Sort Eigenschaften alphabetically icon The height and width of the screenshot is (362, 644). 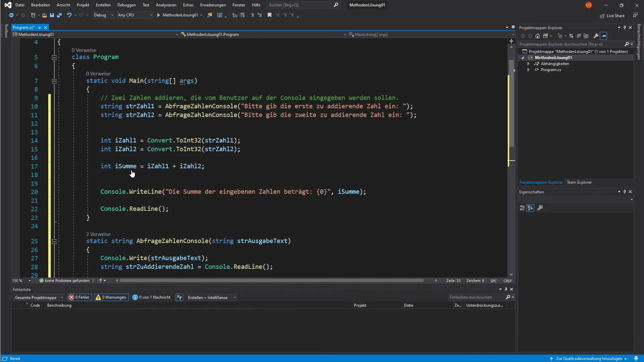[x=530, y=208]
